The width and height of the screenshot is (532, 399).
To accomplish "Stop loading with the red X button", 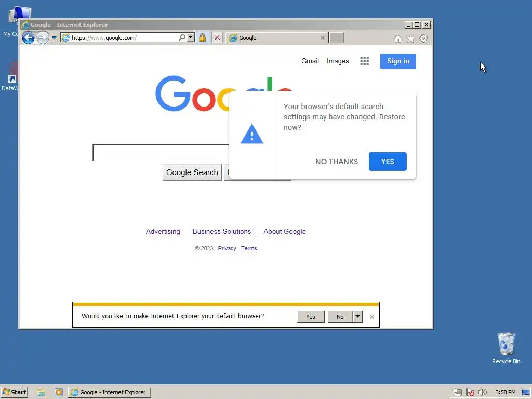I will (217, 37).
